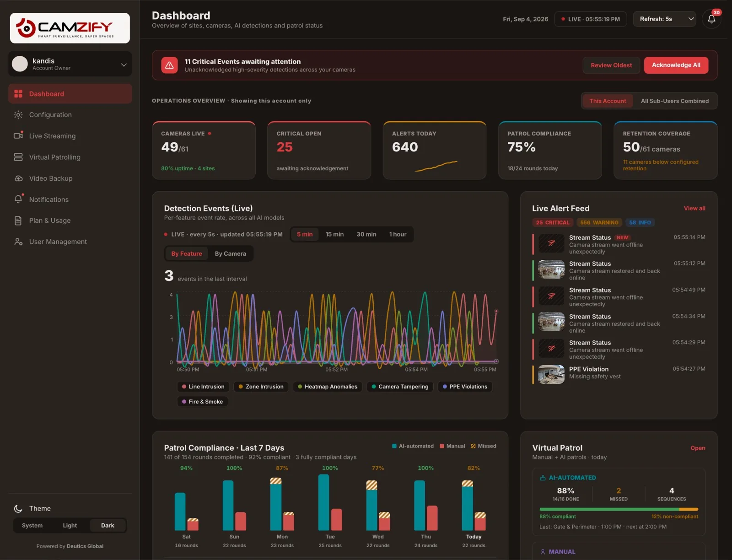The image size is (732, 560).
Task: Expand the kandis account chevron
Action: (x=124, y=65)
